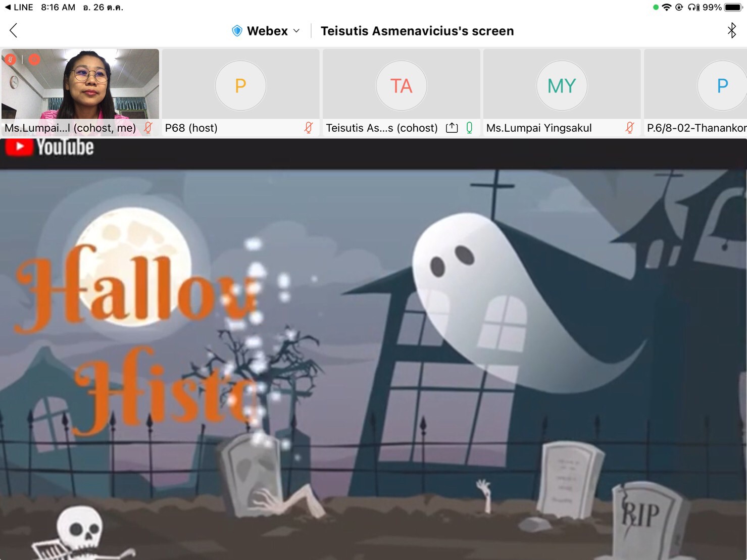Tap Ms.Lumpai Yingsakul name label
Screen dimensions: 747x560
[539, 128]
